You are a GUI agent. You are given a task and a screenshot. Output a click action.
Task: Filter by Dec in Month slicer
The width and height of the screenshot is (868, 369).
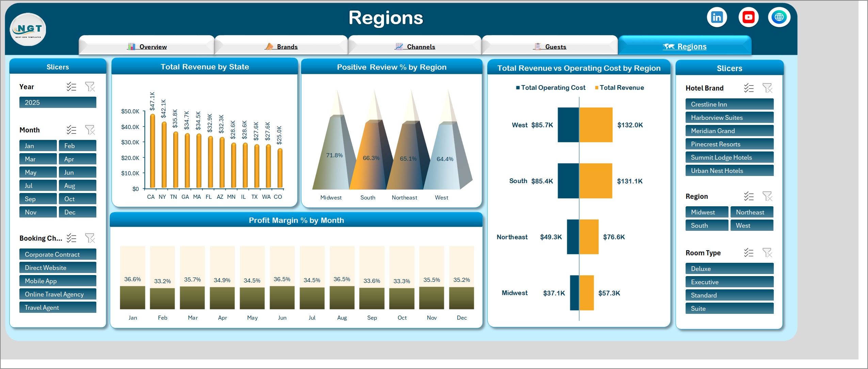pos(78,212)
